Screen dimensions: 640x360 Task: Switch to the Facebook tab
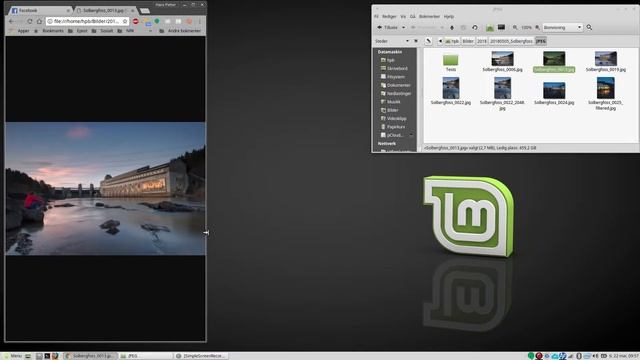(39, 10)
